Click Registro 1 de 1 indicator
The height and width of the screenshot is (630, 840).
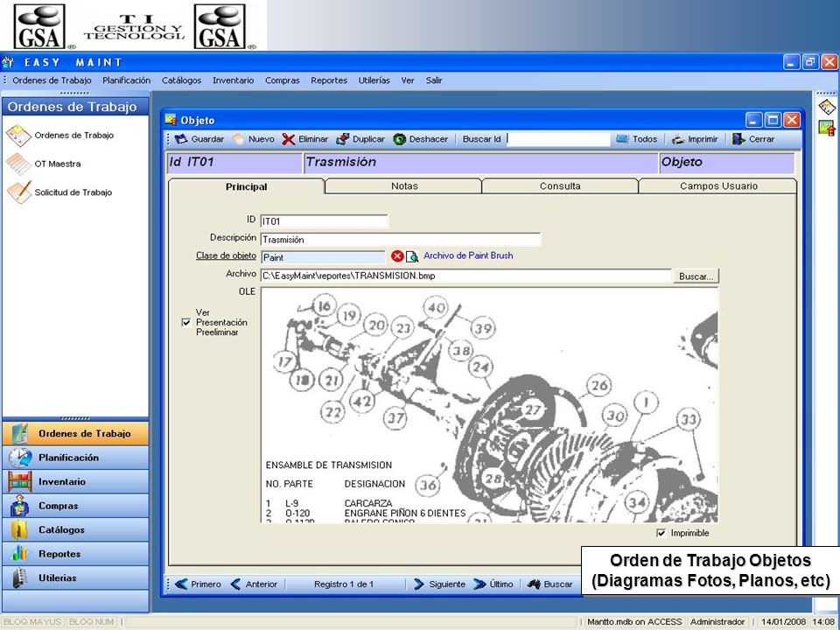(344, 584)
